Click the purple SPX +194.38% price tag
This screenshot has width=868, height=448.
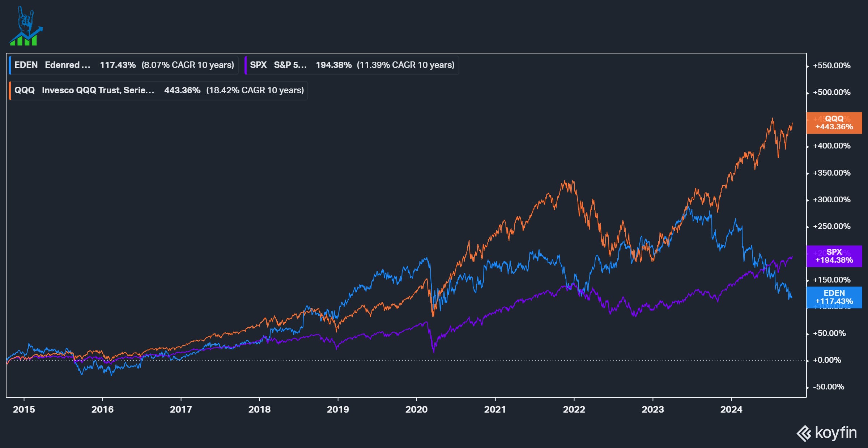tap(834, 256)
